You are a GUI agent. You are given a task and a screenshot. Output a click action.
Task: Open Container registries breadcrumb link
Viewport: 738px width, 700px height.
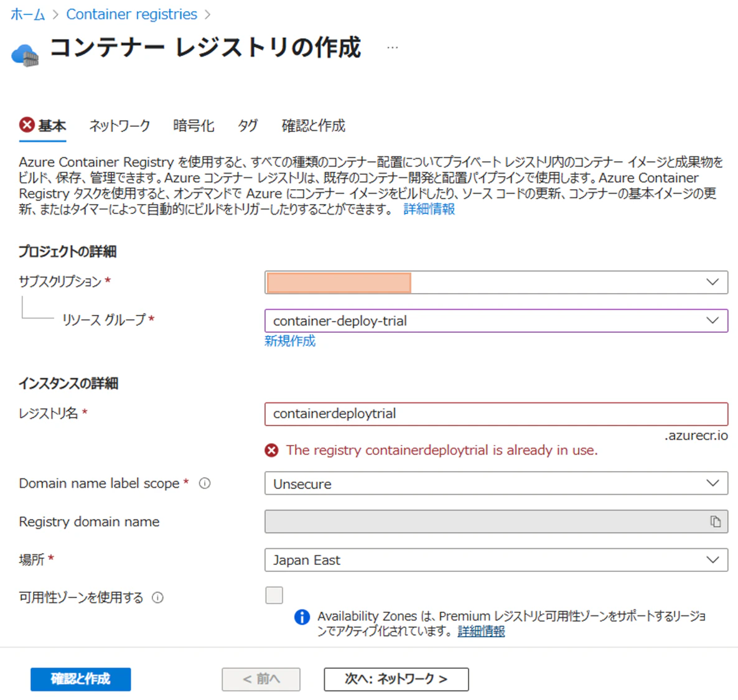click(131, 14)
